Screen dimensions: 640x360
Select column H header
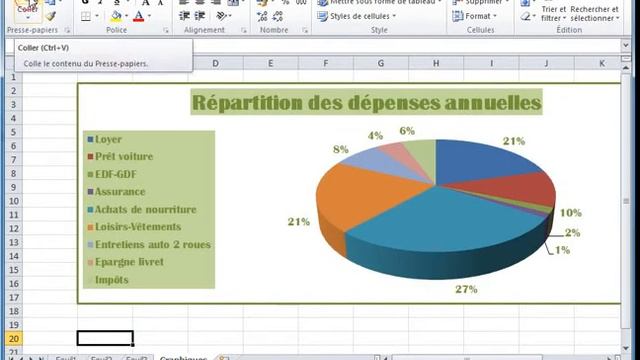[x=436, y=63]
